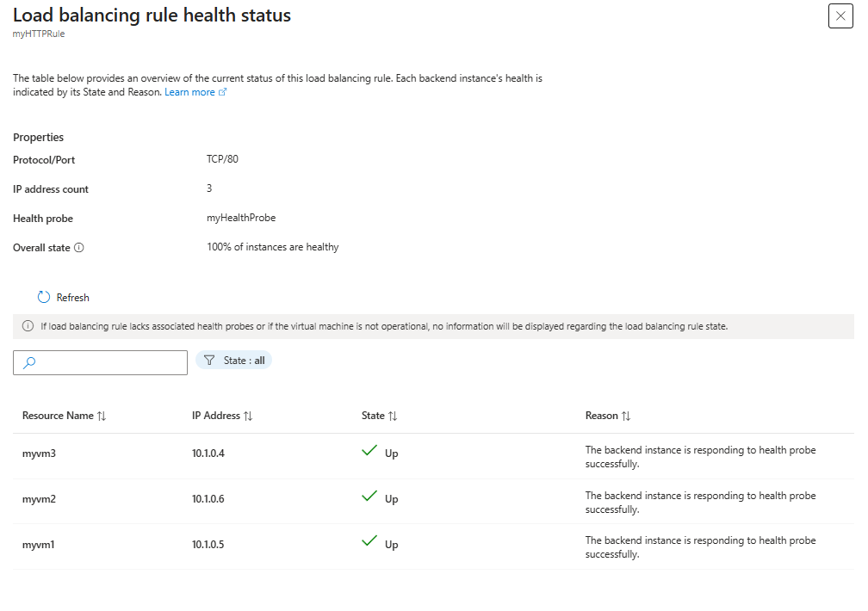This screenshot has width=868, height=611.
Task: Click the green checkmark for myvm1
Action: (x=369, y=541)
